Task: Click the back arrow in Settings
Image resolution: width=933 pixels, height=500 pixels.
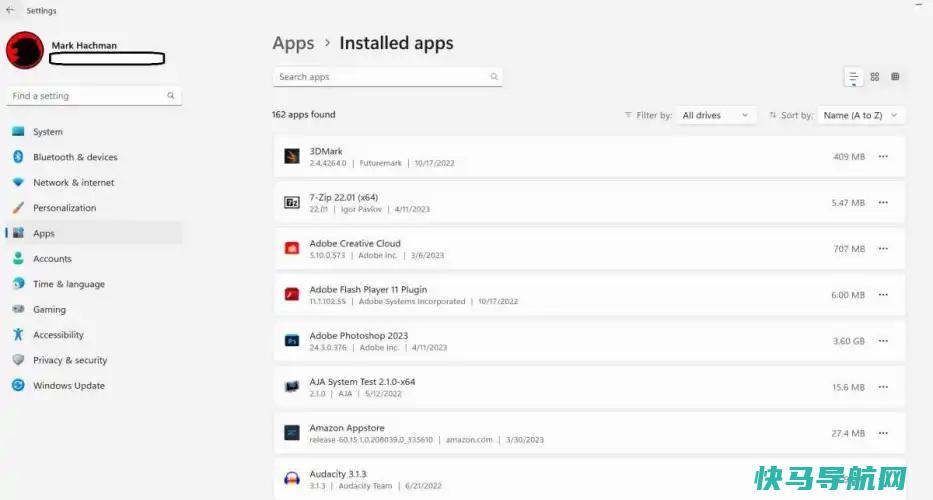Action: [10, 10]
